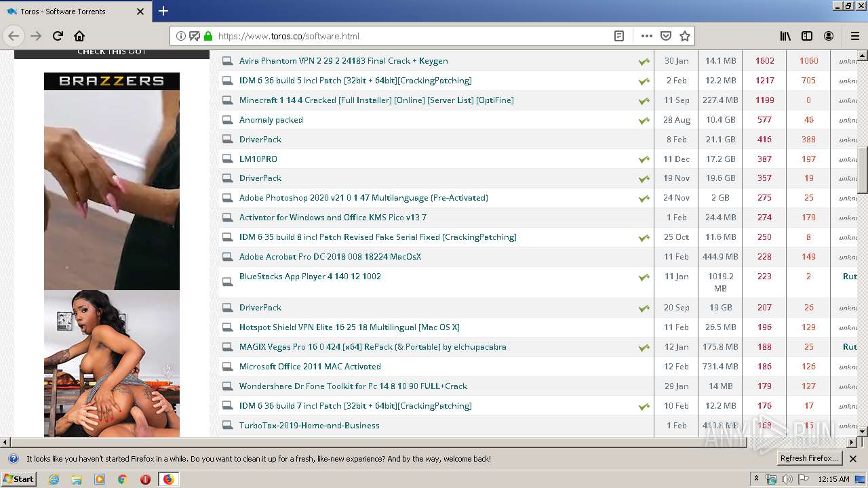Open IDM 6 36 build 5 torrent link
868x488 pixels.
point(355,81)
